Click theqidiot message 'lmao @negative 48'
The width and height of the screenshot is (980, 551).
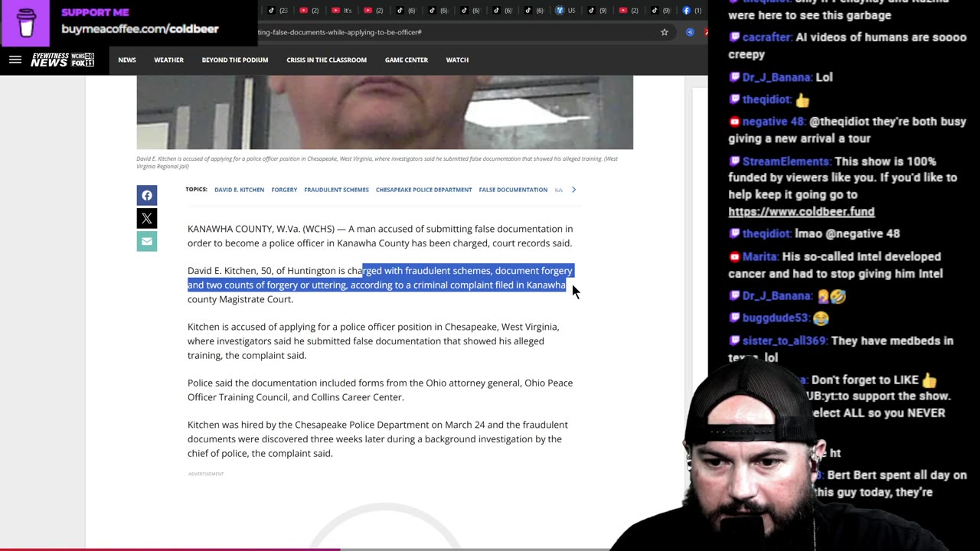848,234
